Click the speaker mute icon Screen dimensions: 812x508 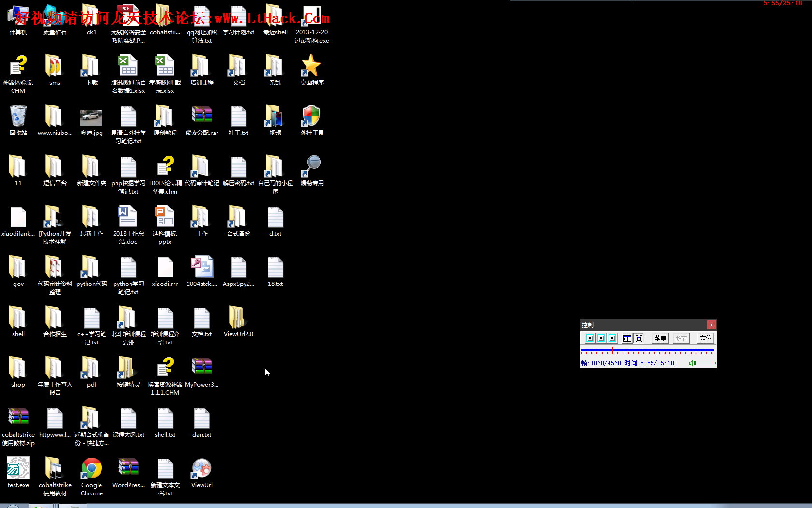[x=691, y=363]
